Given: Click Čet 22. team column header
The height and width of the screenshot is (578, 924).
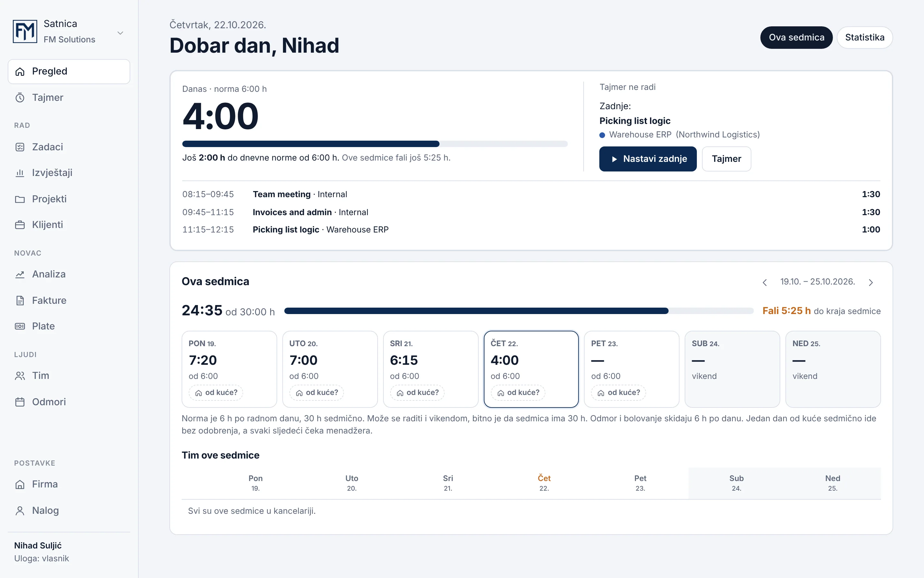Looking at the screenshot, I should click(544, 483).
